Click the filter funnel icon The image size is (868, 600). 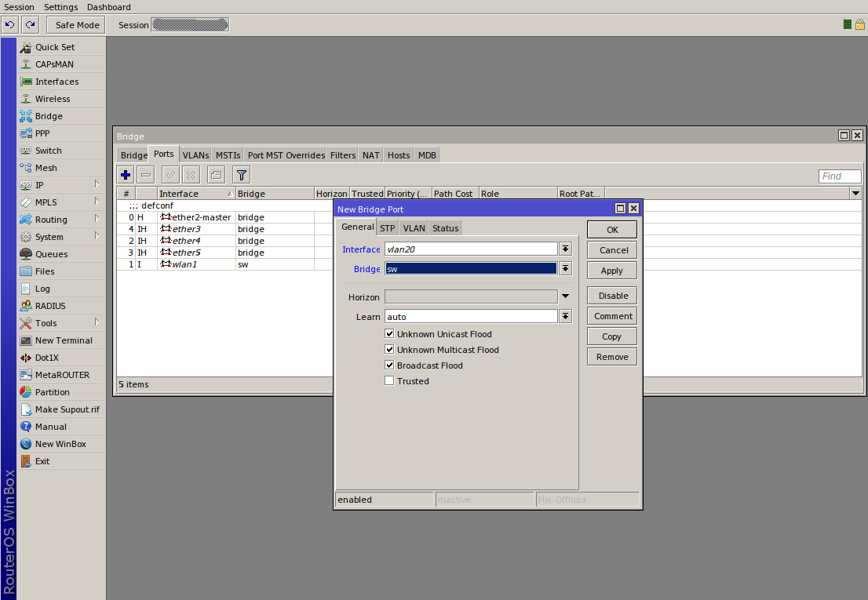[x=242, y=175]
